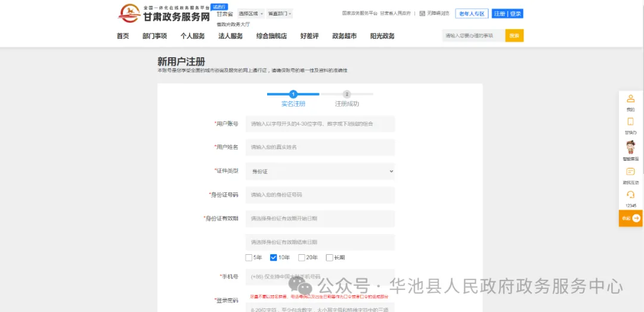Screen dimensions: 644x312
Task: Click the 试运行 badge
Action: point(219,7)
